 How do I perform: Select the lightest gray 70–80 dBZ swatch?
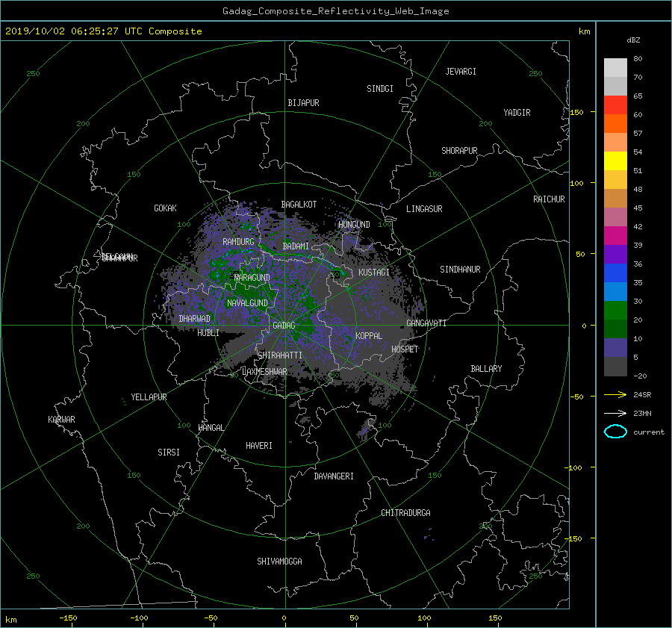[615, 68]
